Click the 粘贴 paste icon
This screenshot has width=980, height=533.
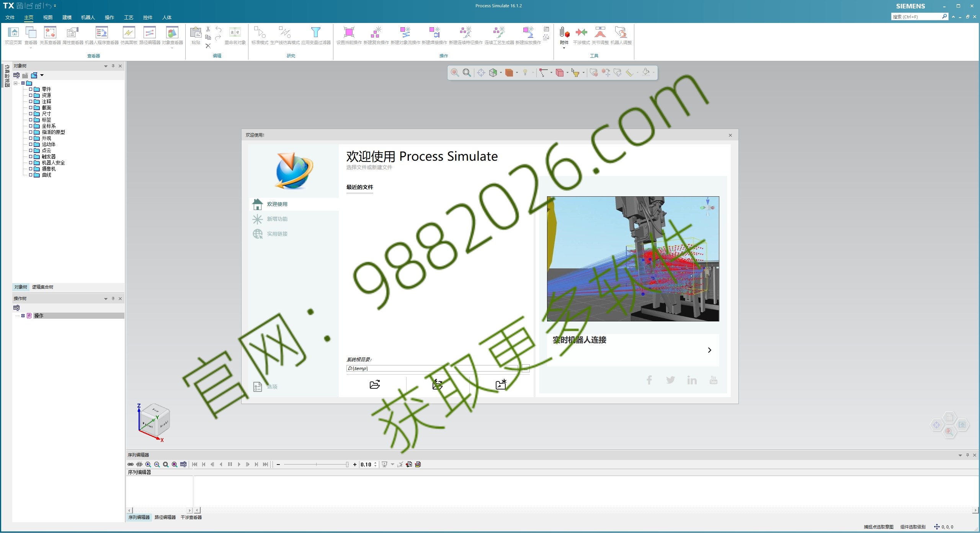(x=196, y=33)
